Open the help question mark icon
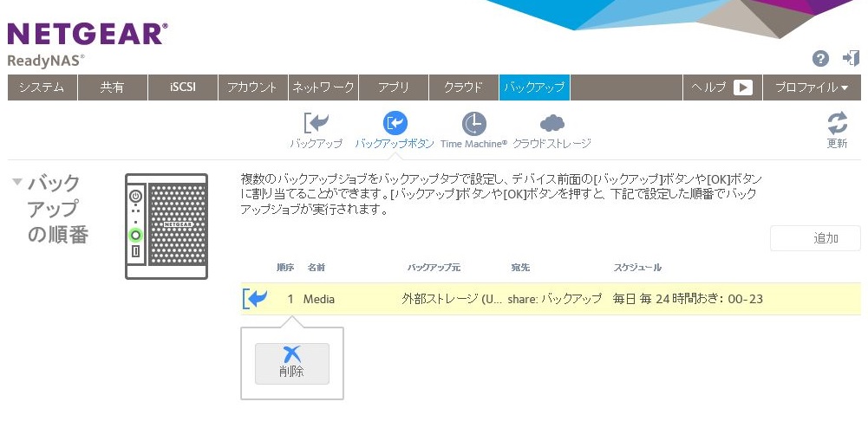This screenshot has height=447, width=868. 820,59
